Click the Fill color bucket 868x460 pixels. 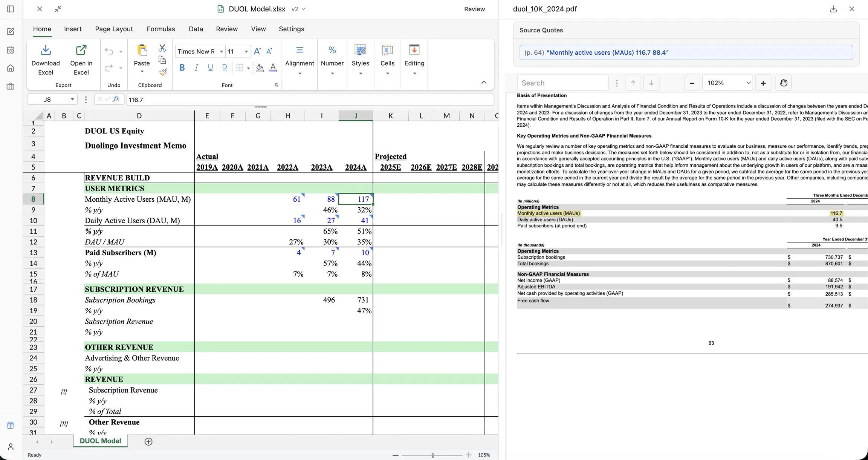click(260, 68)
